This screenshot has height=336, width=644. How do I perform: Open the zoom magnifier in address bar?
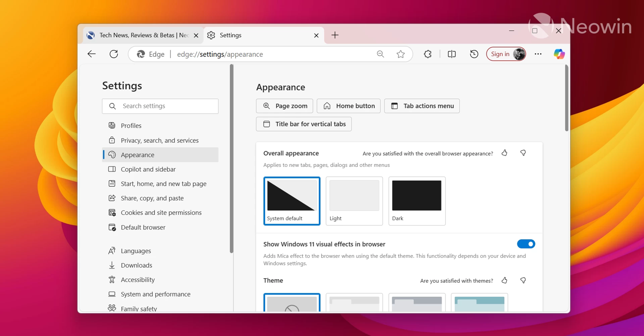381,54
